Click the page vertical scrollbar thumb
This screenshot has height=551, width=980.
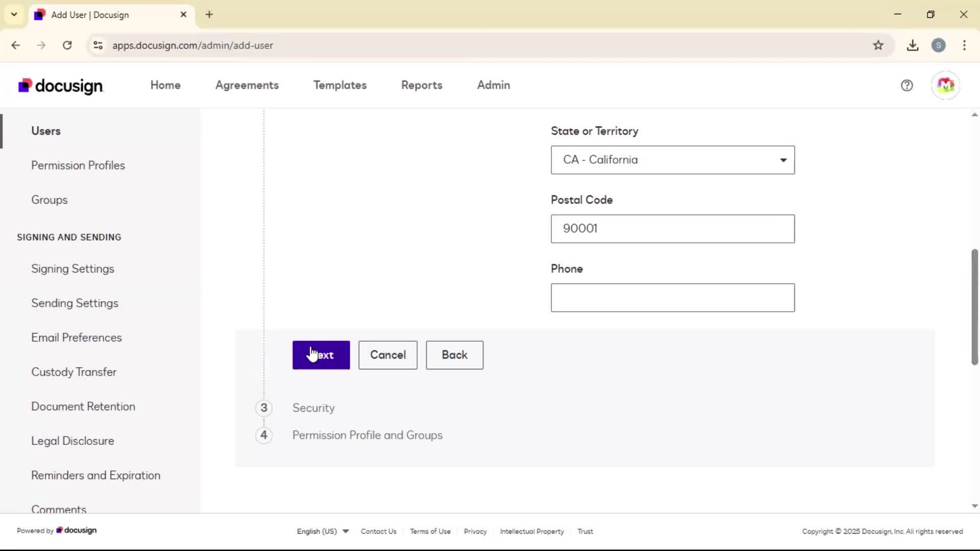(x=974, y=307)
